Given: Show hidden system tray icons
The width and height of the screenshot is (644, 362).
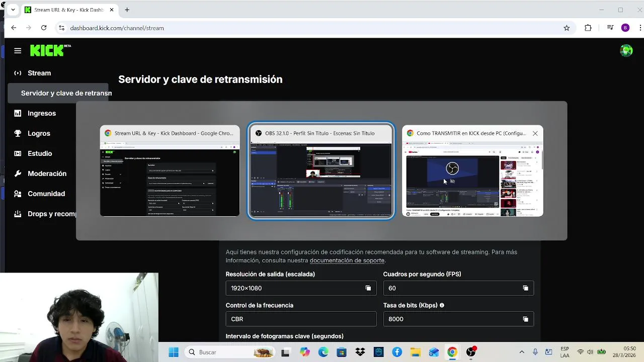Looking at the screenshot, I should click(522, 352).
